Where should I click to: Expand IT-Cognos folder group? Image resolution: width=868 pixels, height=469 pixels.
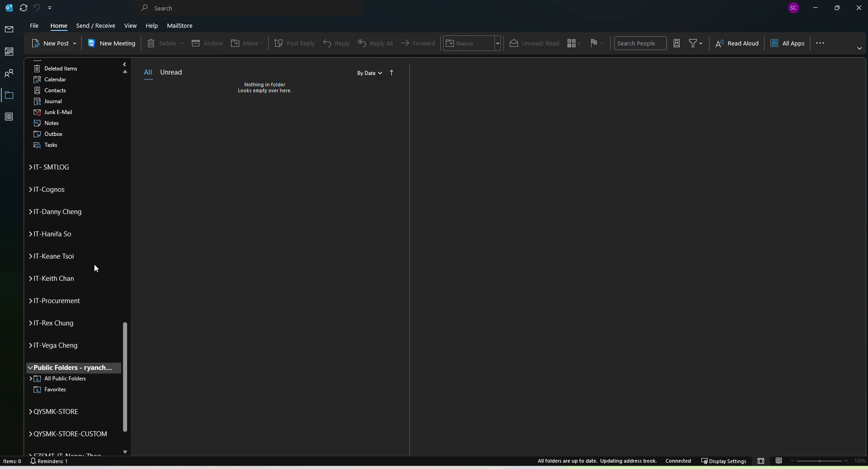point(30,190)
